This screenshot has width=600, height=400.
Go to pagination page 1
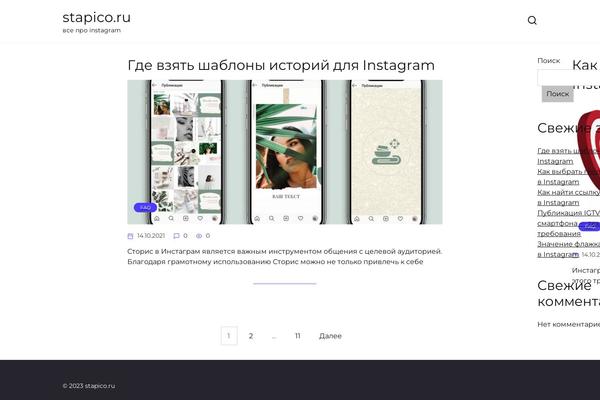229,336
